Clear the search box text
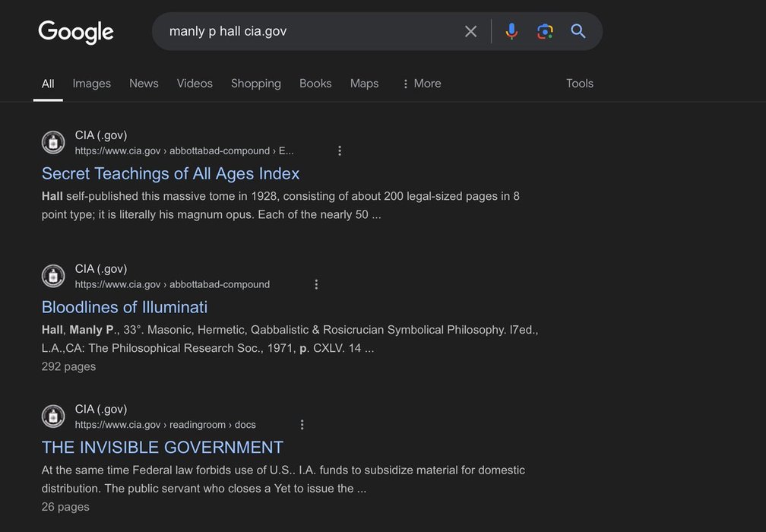766x532 pixels. [x=470, y=31]
